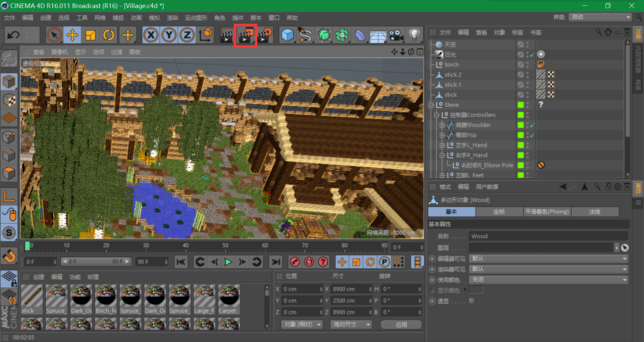
Task: Click the green Subdivision Surface generator icon
Action: pyautogui.click(x=324, y=35)
